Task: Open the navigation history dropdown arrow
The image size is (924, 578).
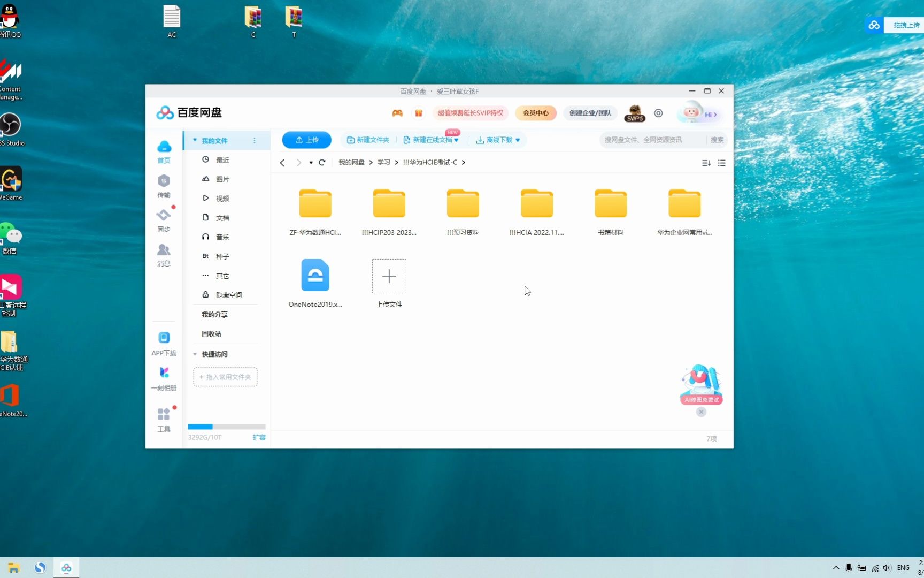Action: click(311, 163)
